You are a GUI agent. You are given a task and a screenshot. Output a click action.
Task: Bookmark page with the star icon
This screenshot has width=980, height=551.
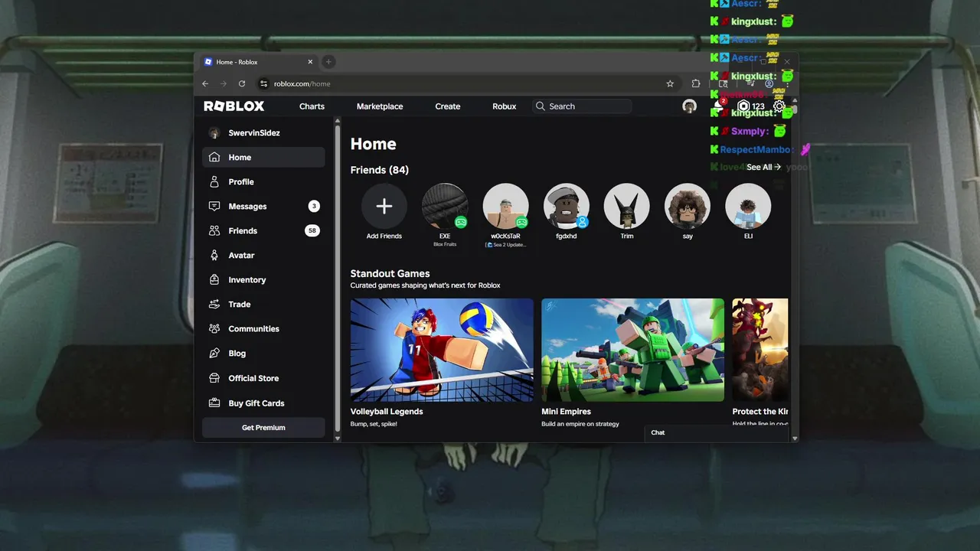[x=670, y=83]
